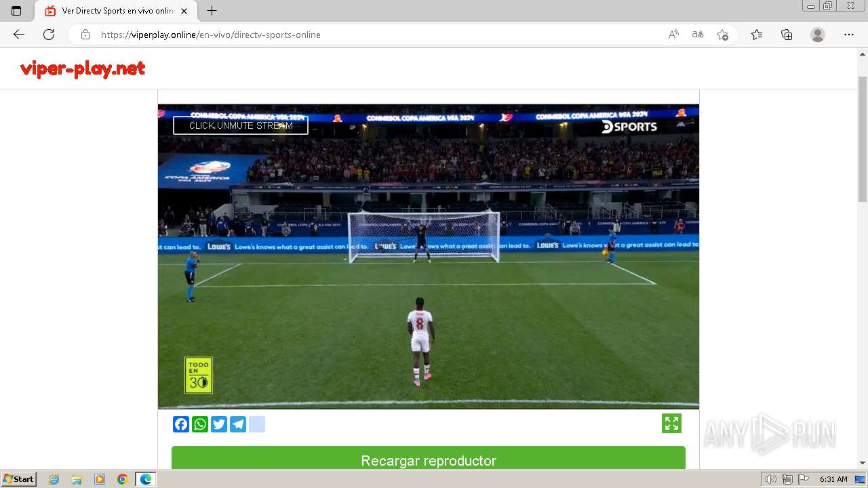Click the DSPORTS logo on video

pos(629,127)
